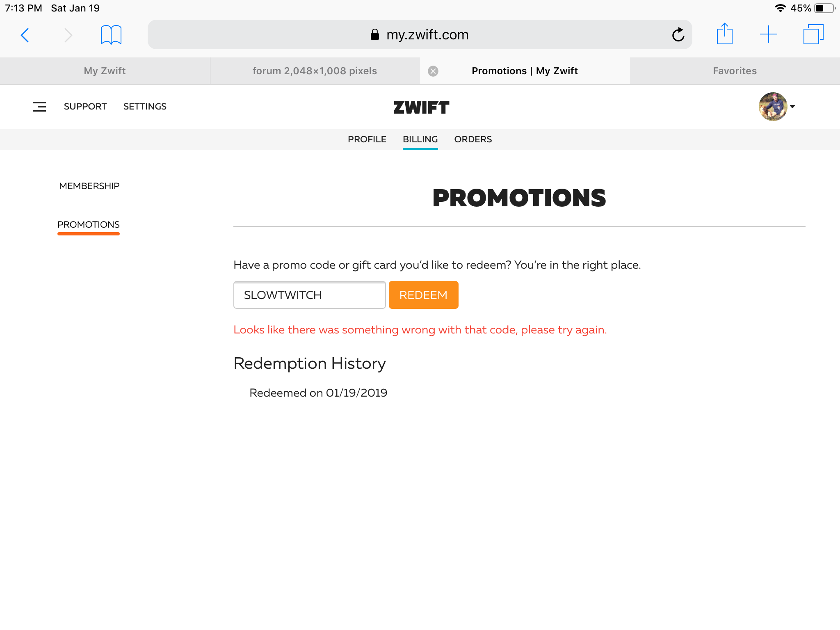This screenshot has height=630, width=840.
Task: Open the Zwift hamburger menu
Action: point(39,107)
